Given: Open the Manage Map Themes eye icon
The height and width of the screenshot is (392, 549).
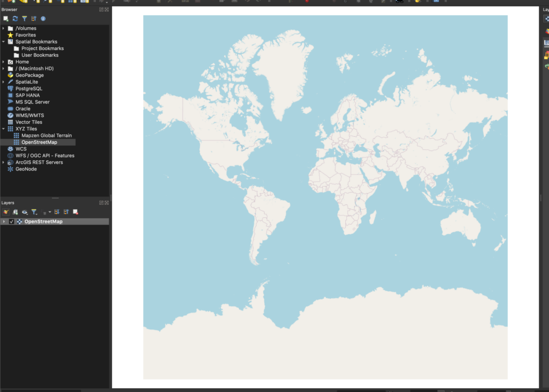Looking at the screenshot, I should [x=25, y=212].
